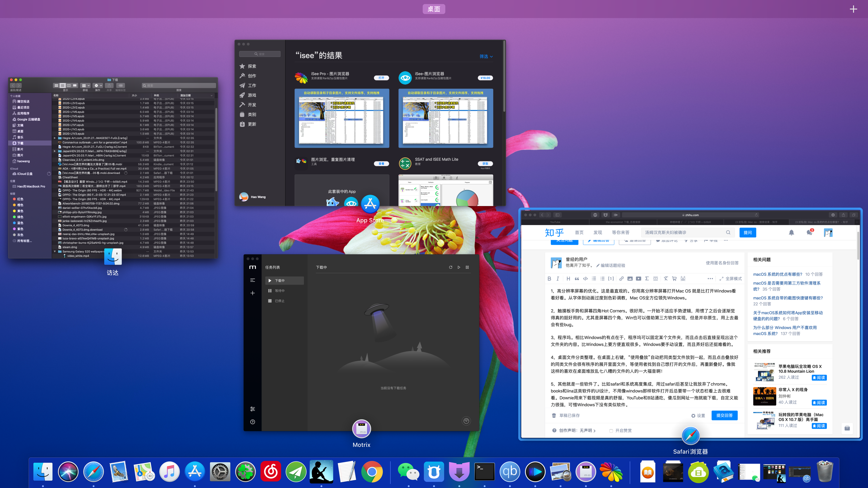This screenshot has width=868, height=488.
Task: Insert an image into the Zhihu answer
Action: [x=630, y=279]
